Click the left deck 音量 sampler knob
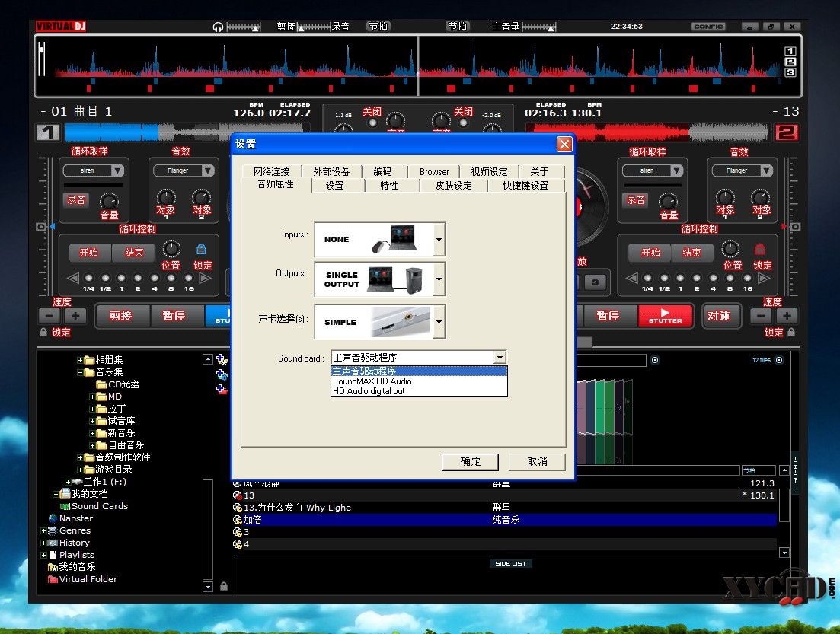Screen dimensions: 840x634 pos(110,202)
